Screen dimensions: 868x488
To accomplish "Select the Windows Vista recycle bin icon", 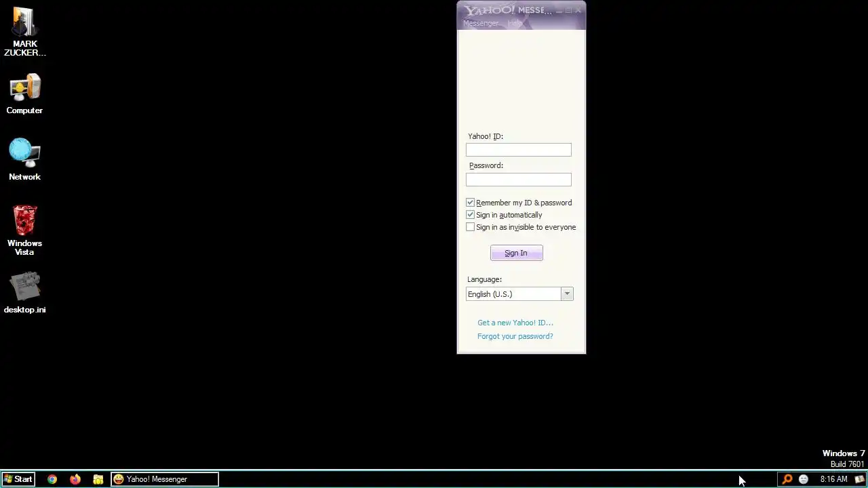I will (24, 230).
